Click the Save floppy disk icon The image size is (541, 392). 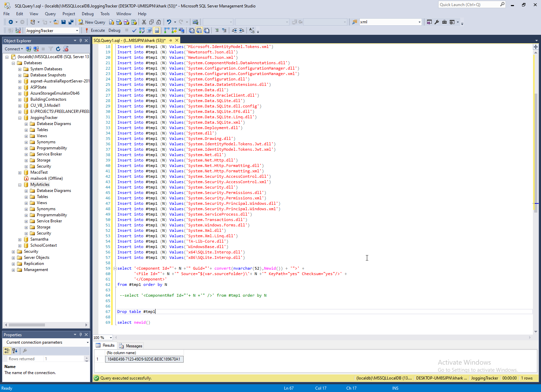(x=63, y=22)
